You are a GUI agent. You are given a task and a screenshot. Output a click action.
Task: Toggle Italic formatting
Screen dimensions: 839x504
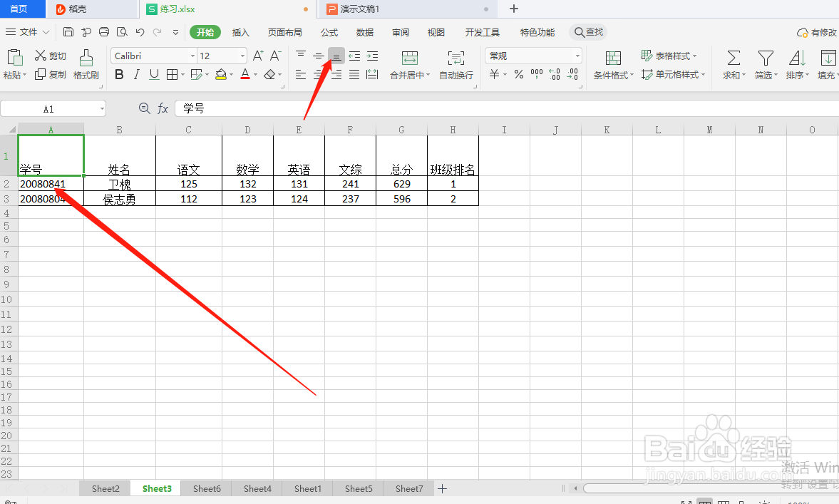click(136, 74)
